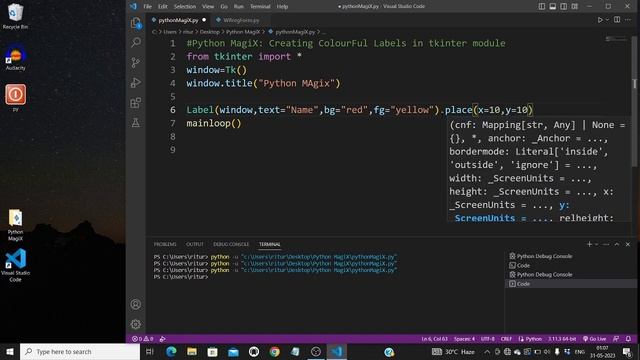This screenshot has height=360, width=640.
Task: Click the code minimap preview
Action: click(x=616, y=39)
